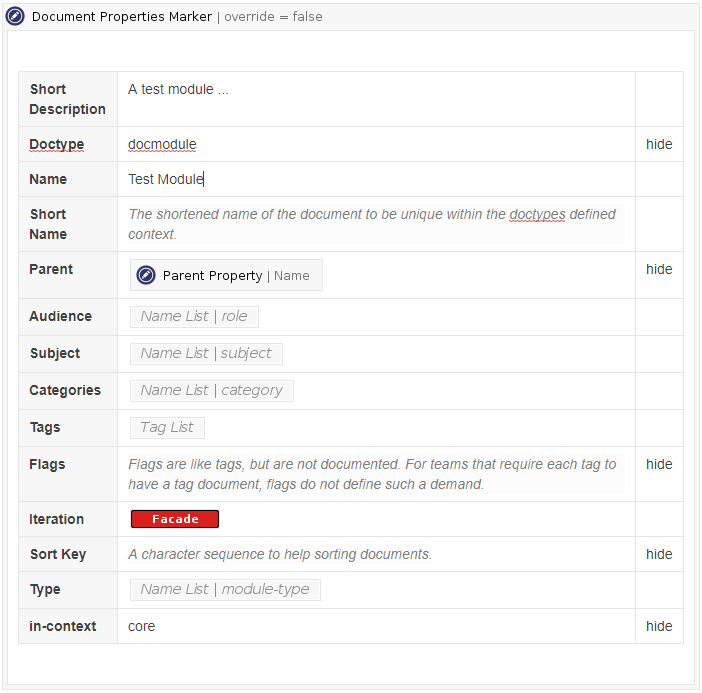Click the Tag List field
This screenshot has width=702, height=693.
pyautogui.click(x=167, y=427)
